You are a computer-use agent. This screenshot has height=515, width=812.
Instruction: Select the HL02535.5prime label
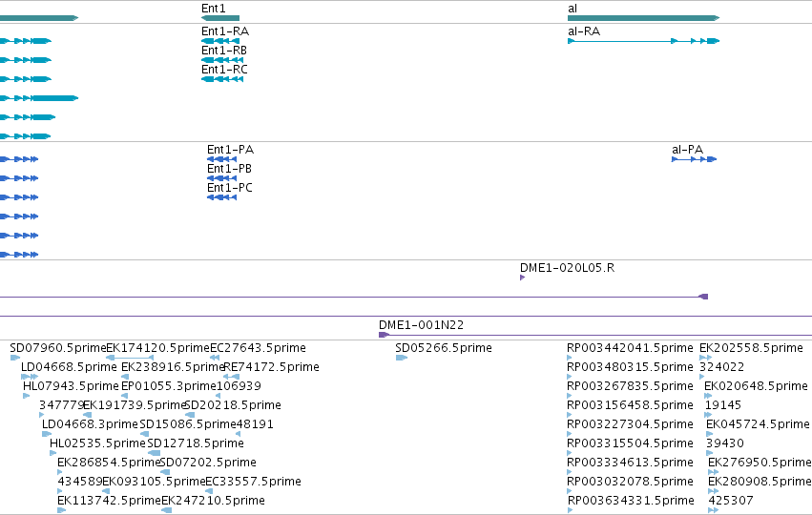[98, 443]
